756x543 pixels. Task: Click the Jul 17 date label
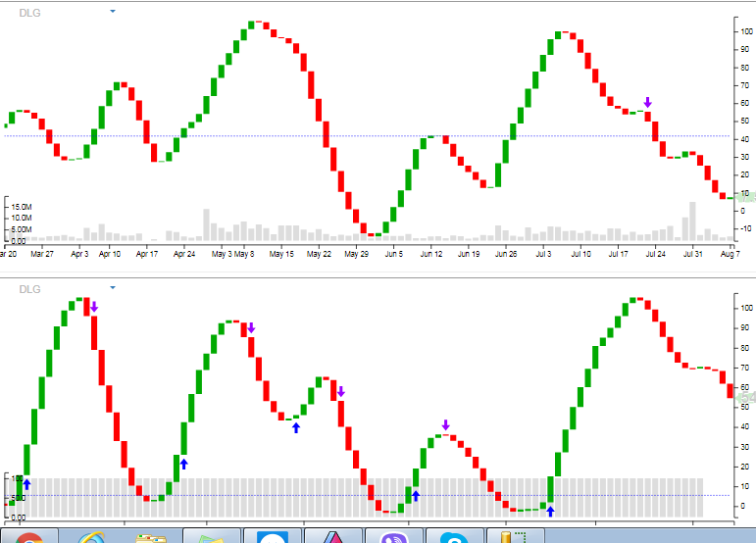(x=618, y=254)
